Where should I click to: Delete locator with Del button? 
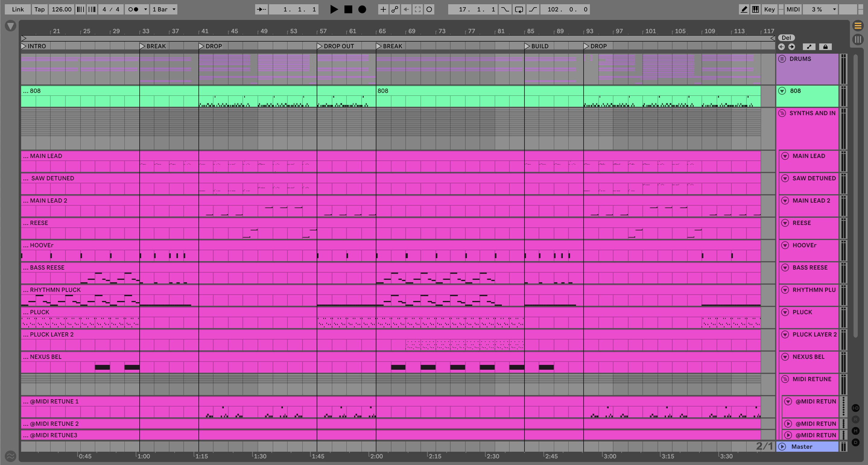[x=786, y=38]
